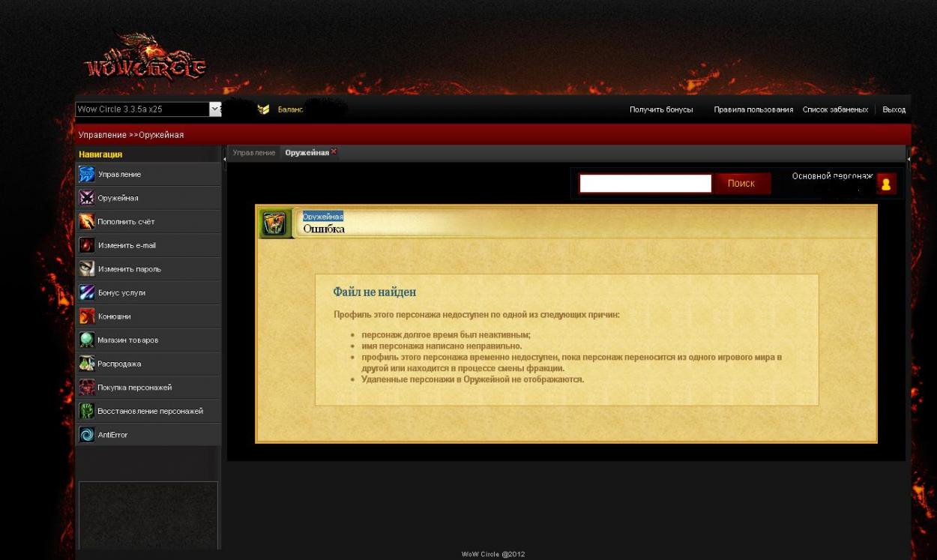The height and width of the screenshot is (560, 937).
Task: Switch to the Управление tab
Action: [x=254, y=153]
